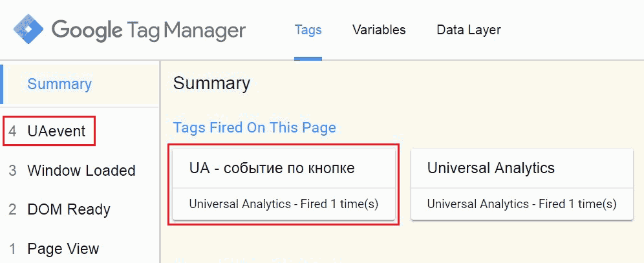Open the Data Layer tab
The height and width of the screenshot is (263, 644).
468,30
